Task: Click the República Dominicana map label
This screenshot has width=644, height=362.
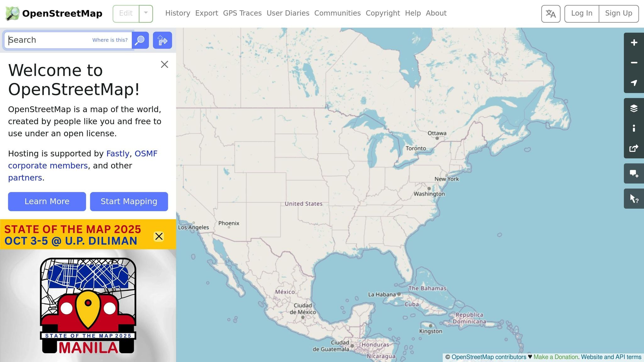Action: [x=469, y=318]
